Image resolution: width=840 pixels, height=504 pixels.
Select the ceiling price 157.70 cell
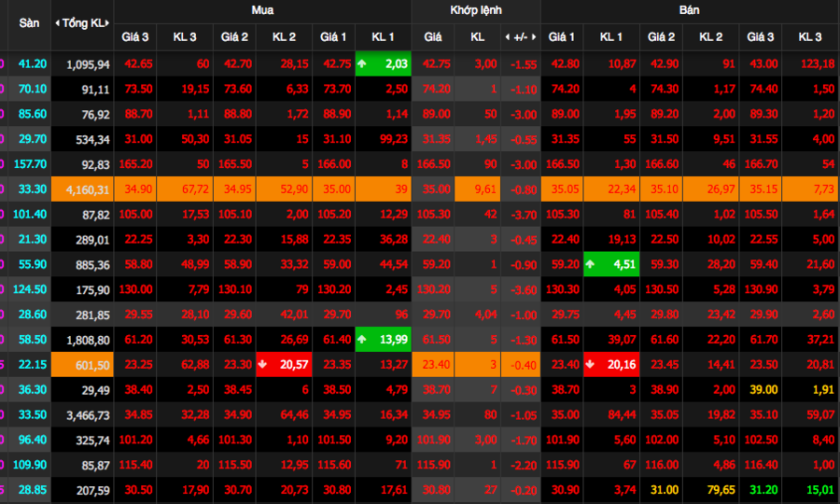click(x=30, y=164)
